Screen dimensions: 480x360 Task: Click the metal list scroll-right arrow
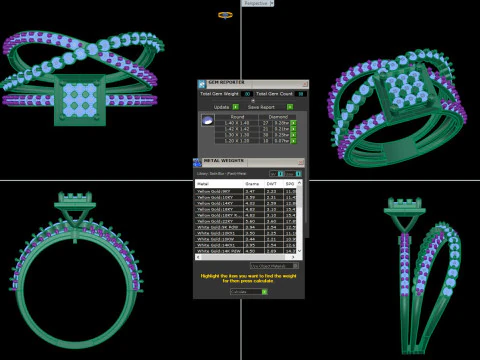coord(293,257)
